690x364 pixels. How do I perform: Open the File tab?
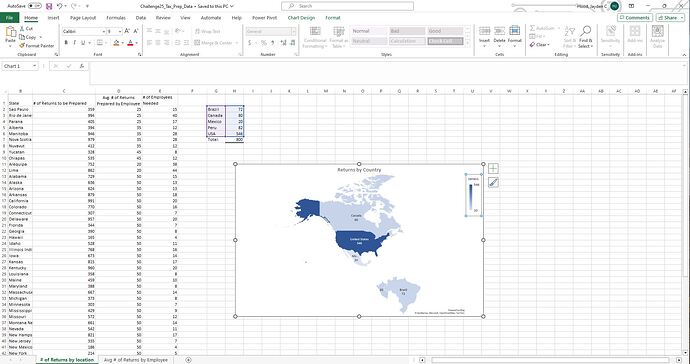click(x=9, y=18)
